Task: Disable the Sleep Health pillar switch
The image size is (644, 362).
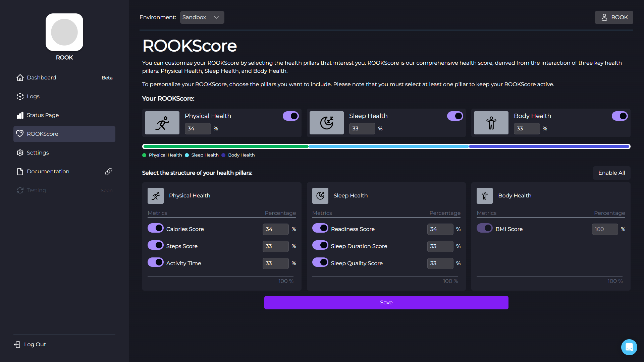Action: click(x=455, y=116)
